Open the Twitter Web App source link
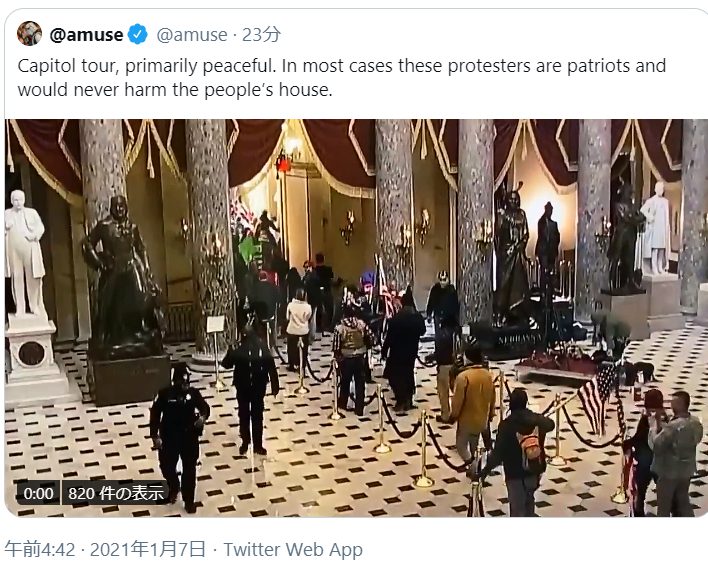This screenshot has width=708, height=568. tap(293, 549)
